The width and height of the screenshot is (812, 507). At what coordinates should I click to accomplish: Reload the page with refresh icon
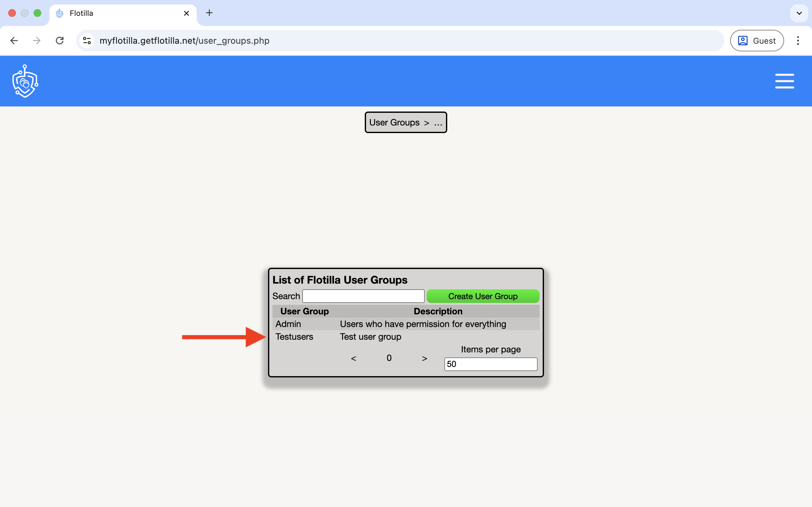pos(60,41)
